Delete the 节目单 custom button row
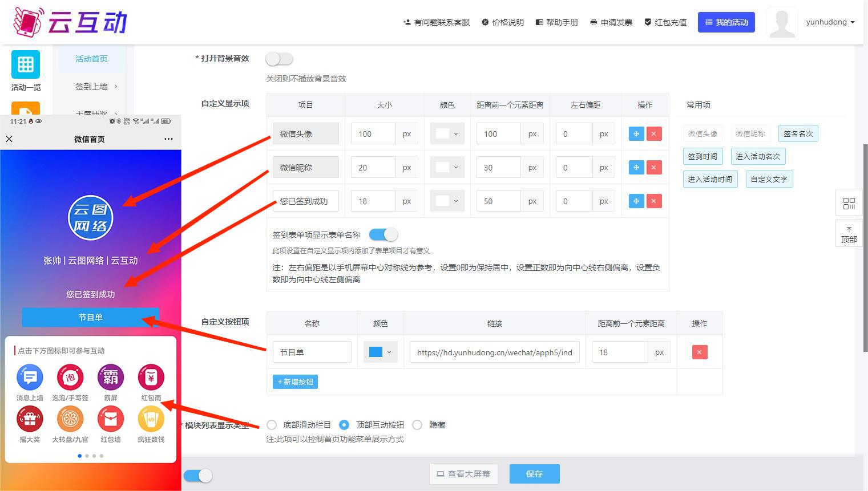The image size is (868, 491). coord(699,352)
